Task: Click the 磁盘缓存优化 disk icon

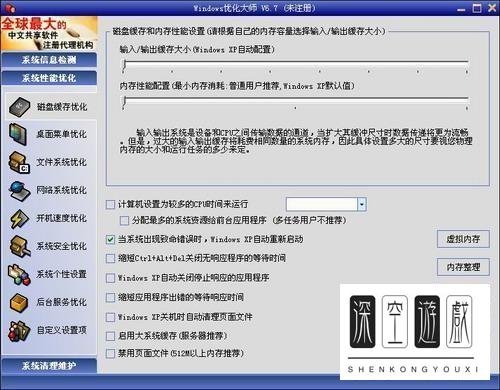Action: click(20, 107)
